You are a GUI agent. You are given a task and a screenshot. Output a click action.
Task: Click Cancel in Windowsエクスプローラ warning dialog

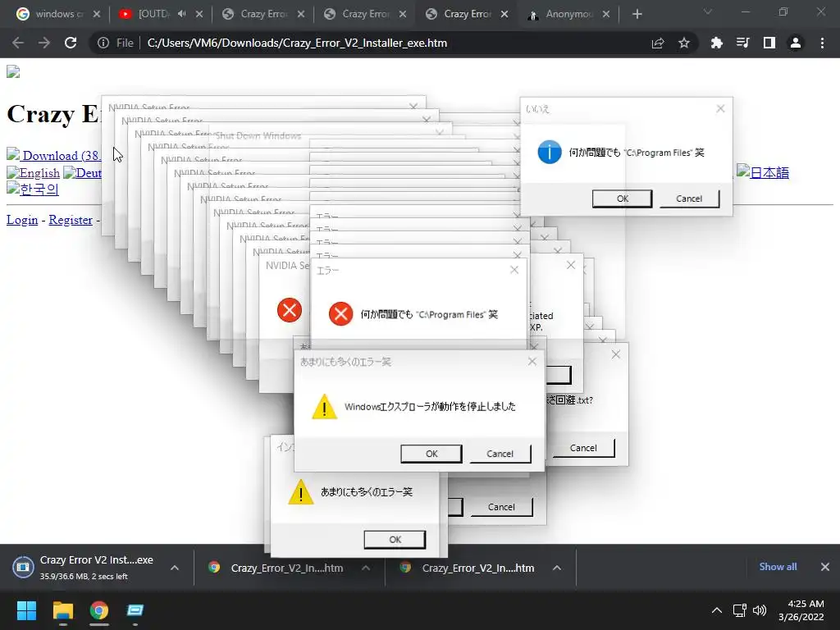click(500, 454)
